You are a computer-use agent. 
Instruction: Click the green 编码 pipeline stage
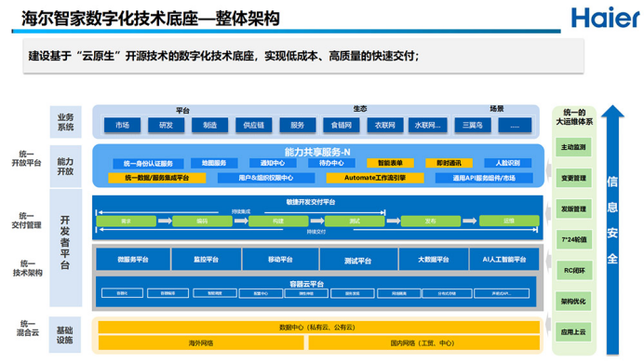202,221
